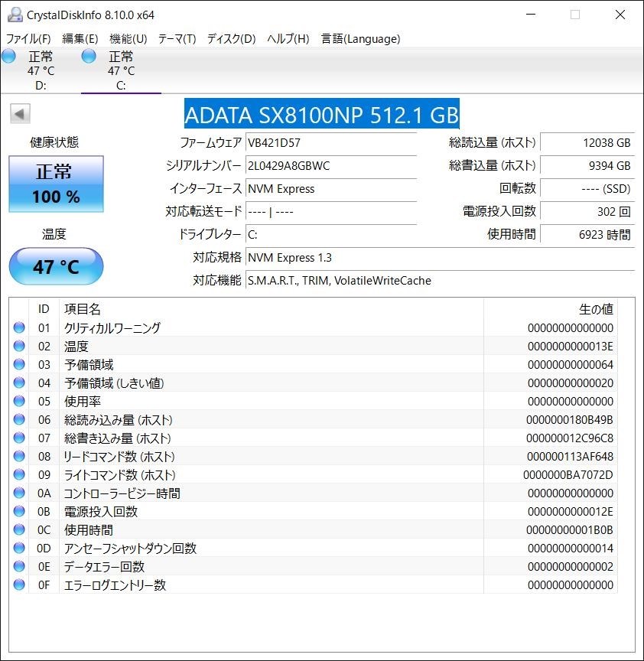Click status orb for attribute 05 使用率
This screenshot has width=644, height=661.
point(19,401)
